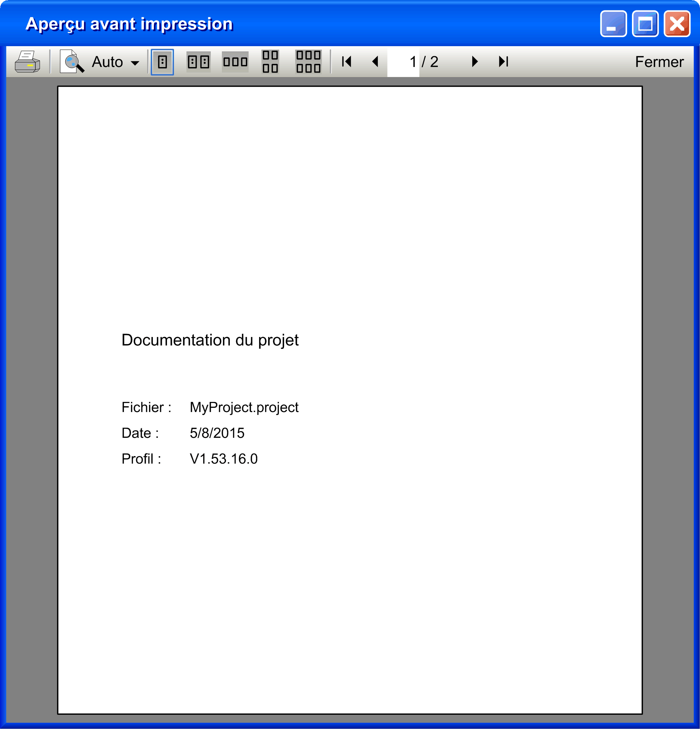The image size is (700, 729).
Task: Go to the next page
Action: (x=475, y=61)
